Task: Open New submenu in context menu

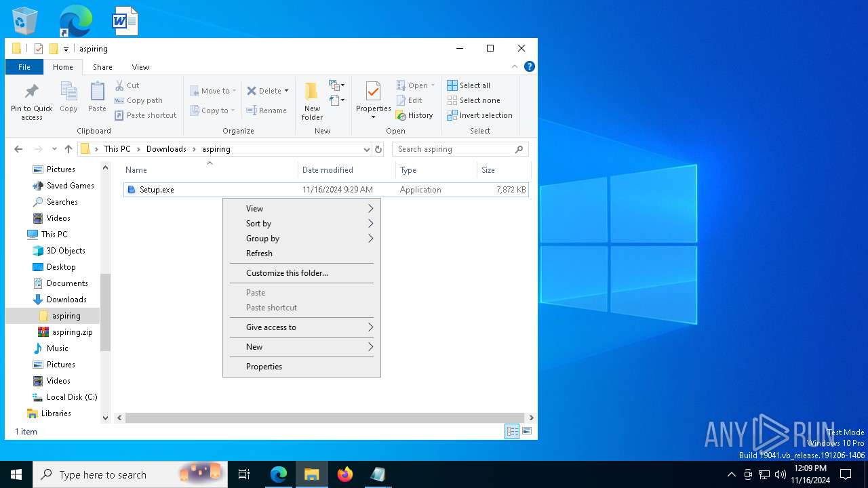Action: (x=302, y=347)
